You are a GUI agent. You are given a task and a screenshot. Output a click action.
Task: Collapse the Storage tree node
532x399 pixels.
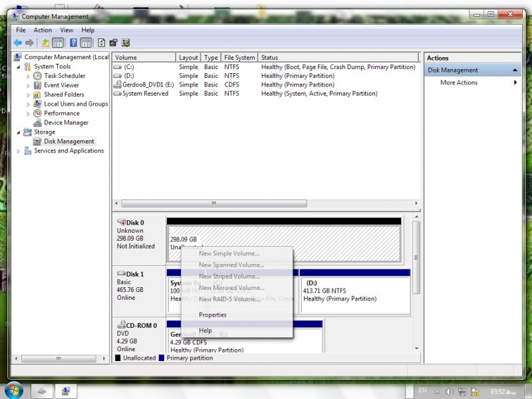coord(19,132)
